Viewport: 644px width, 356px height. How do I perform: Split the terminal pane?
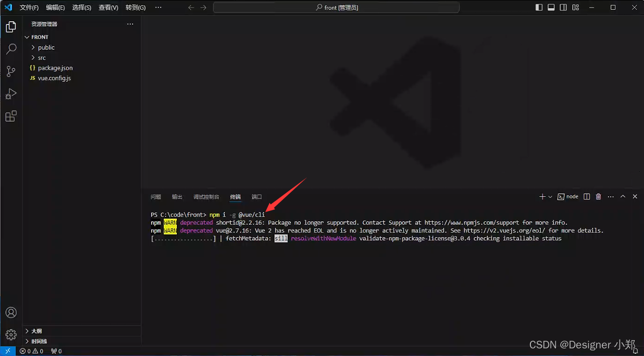point(587,197)
